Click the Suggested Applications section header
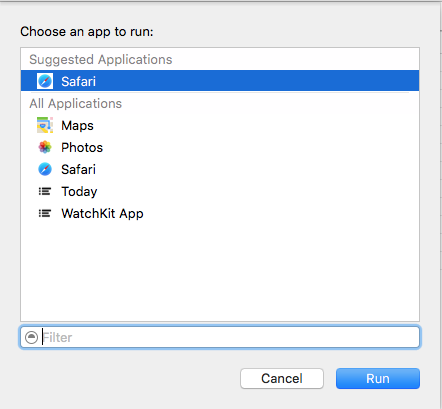 tap(101, 59)
